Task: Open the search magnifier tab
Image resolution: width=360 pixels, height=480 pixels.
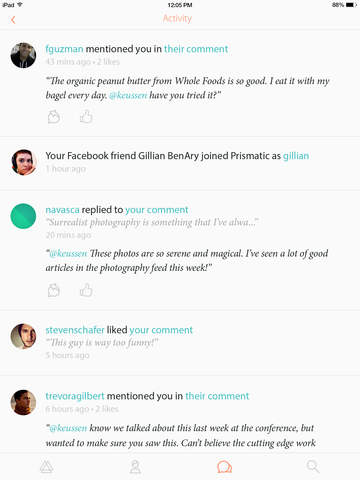Action: 313,467
